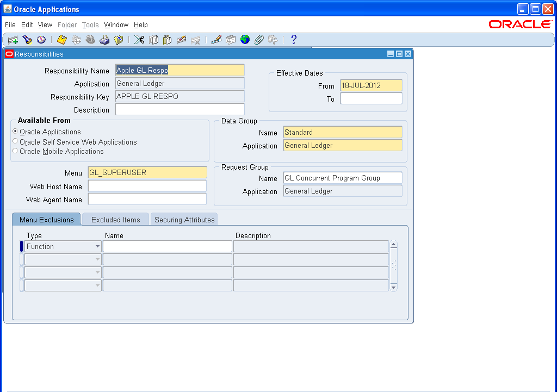
Task: Click first row record indicator in exclusions
Action: coord(21,246)
